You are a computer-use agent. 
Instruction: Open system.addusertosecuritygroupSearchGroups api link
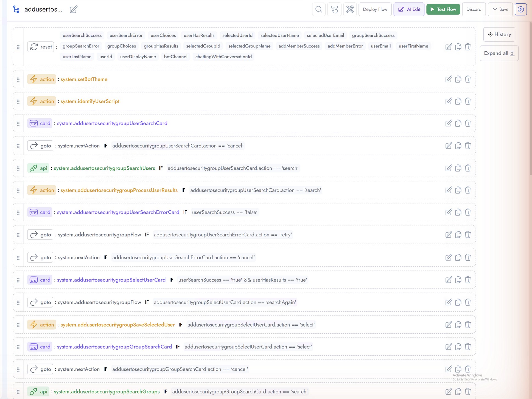[x=107, y=392]
